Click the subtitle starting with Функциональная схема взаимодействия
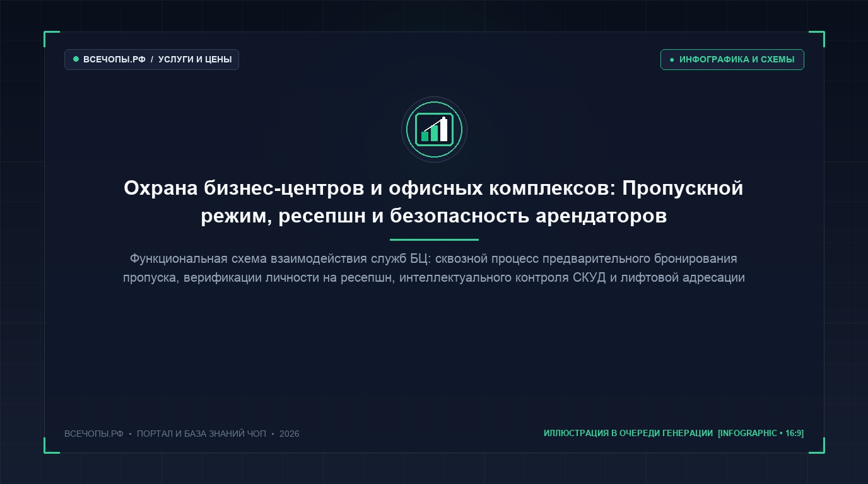868x484 pixels. pos(434,268)
